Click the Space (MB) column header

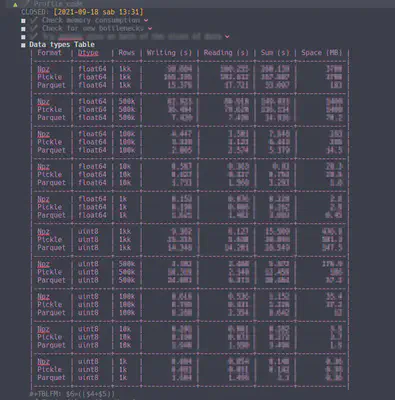pos(322,53)
